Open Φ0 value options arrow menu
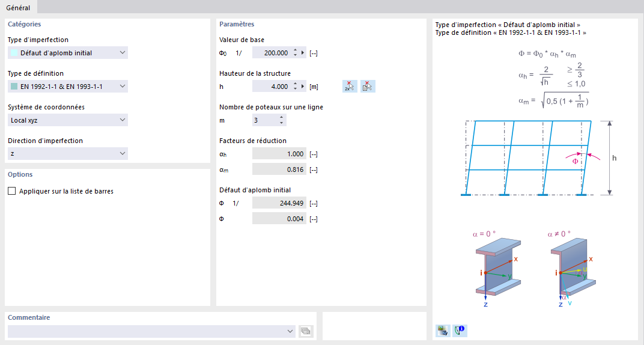The height and width of the screenshot is (345, 644). pos(303,52)
